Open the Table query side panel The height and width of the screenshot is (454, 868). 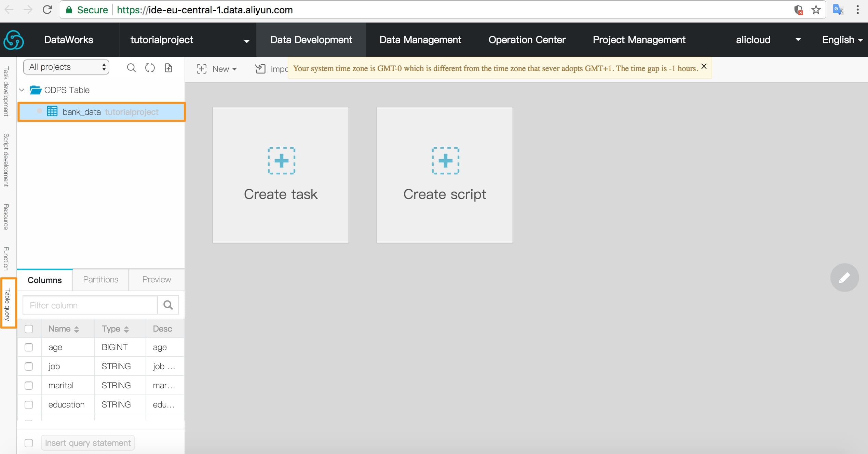(8, 304)
